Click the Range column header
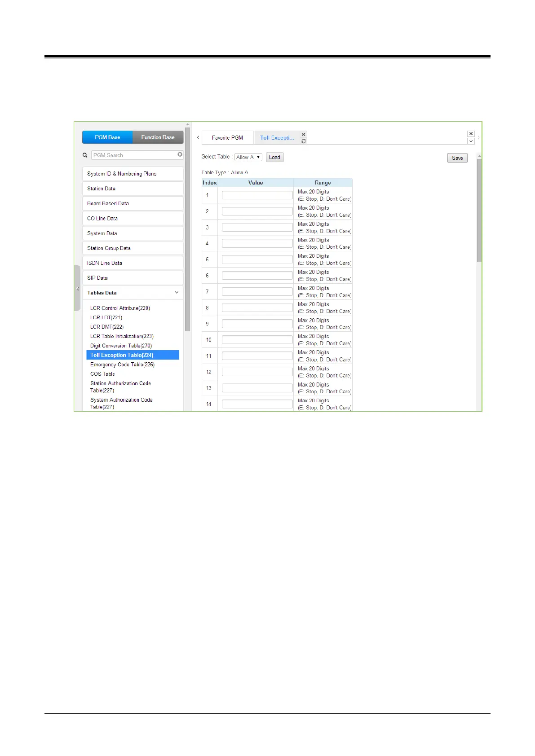The width and height of the screenshot is (535, 756). pos(323,183)
